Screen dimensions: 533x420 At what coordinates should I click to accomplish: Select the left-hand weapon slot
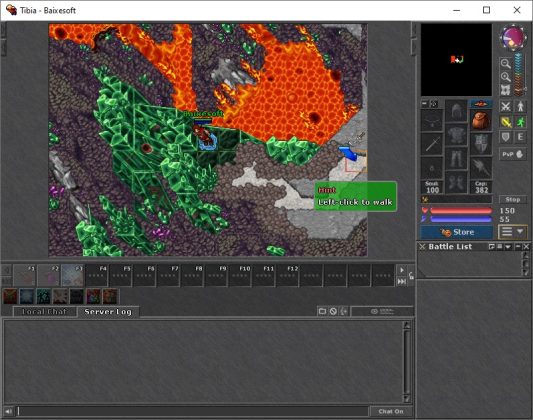(432, 144)
